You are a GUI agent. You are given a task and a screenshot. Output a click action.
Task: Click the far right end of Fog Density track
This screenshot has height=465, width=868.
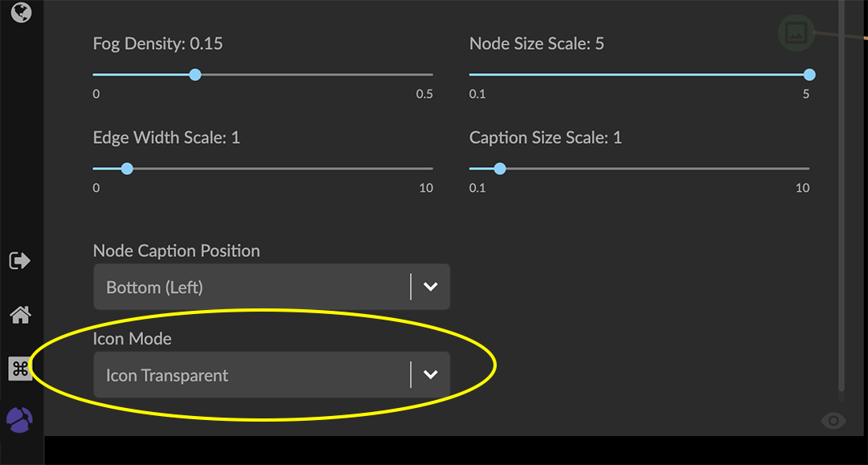432,75
